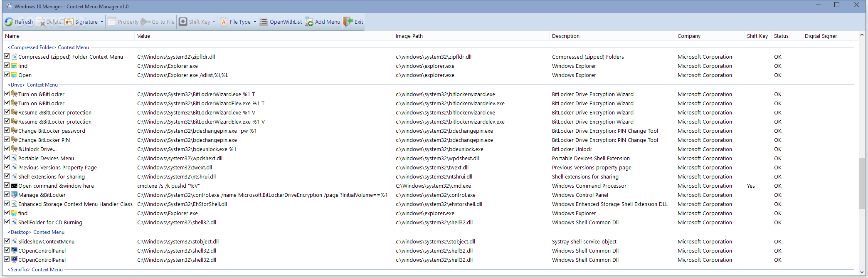Click icon of Previous Versions Property Page row
The image size is (868, 278).
pos(14,167)
